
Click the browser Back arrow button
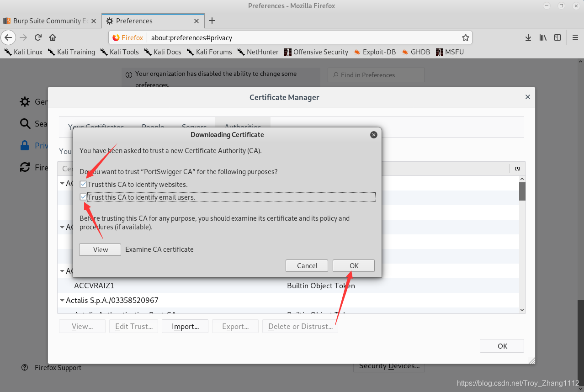(x=8, y=37)
